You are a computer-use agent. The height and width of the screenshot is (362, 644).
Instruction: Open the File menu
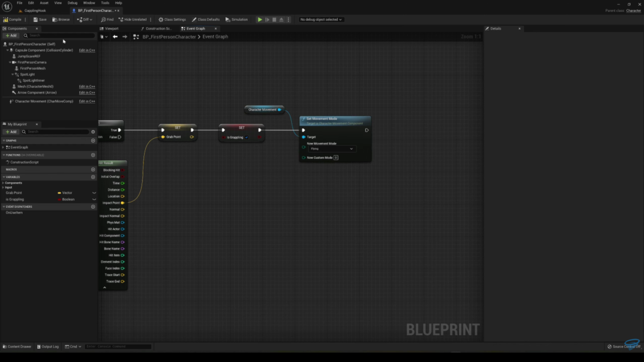click(x=19, y=3)
